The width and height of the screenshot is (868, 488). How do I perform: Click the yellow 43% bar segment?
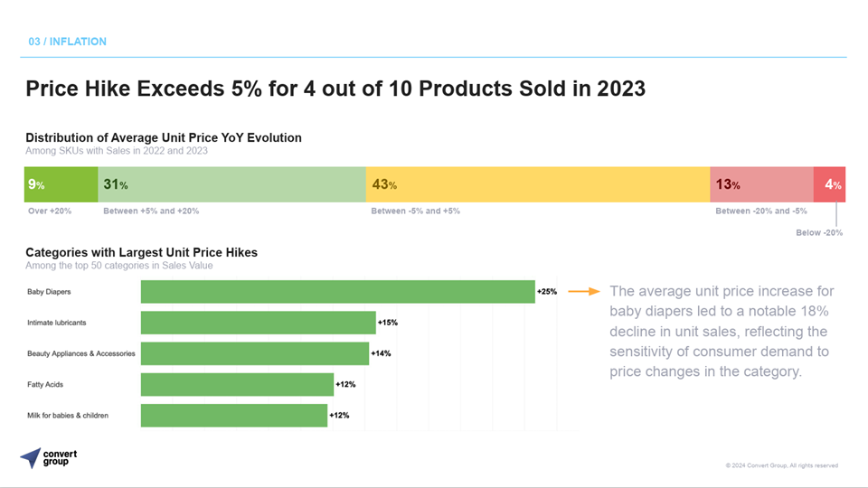(x=538, y=184)
